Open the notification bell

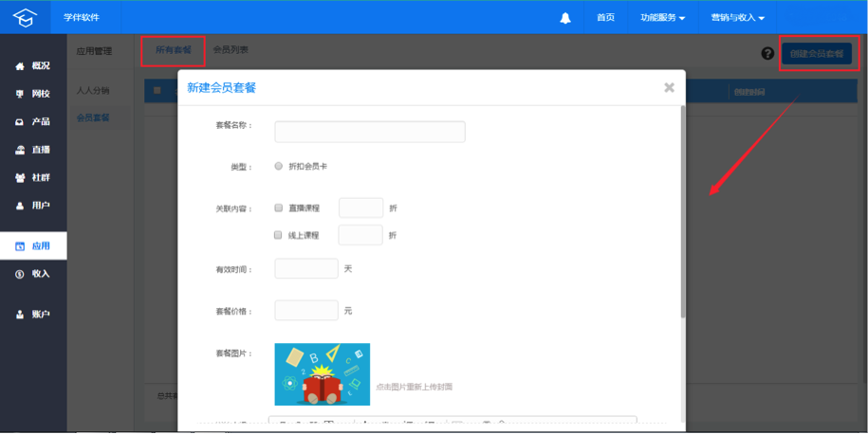565,18
